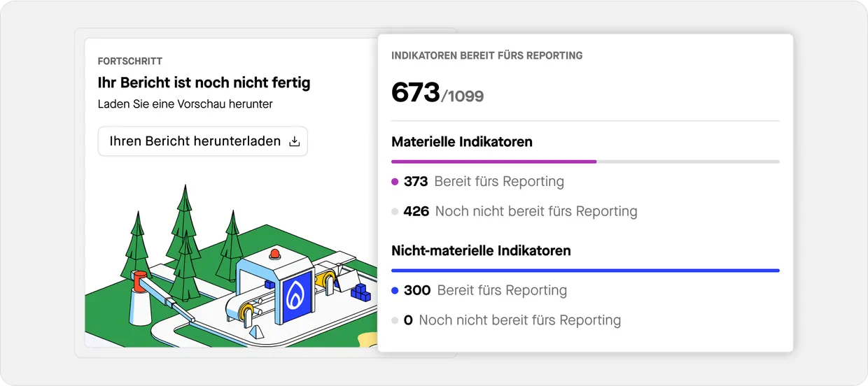Screen dimensions: 868x386
Task: Click 'Noch nicht bereit fürs Reporting' next to 426
Action: pos(535,211)
